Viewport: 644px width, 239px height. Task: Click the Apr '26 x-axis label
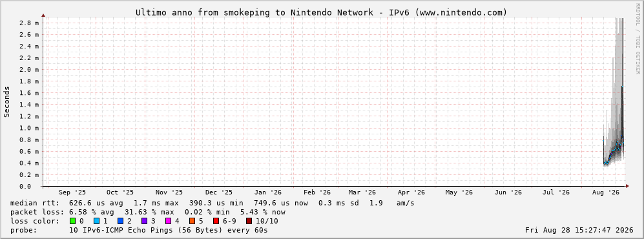tap(411, 192)
